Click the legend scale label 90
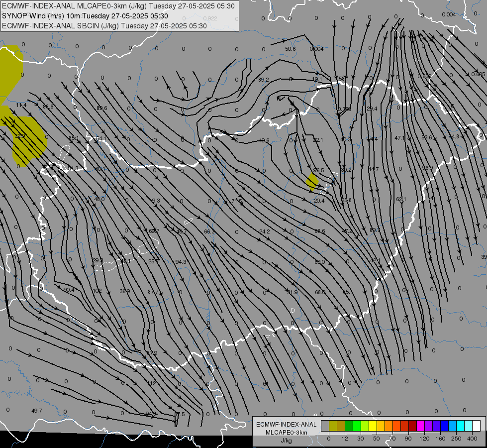The width and height of the screenshot is (487, 448). pyautogui.click(x=408, y=439)
